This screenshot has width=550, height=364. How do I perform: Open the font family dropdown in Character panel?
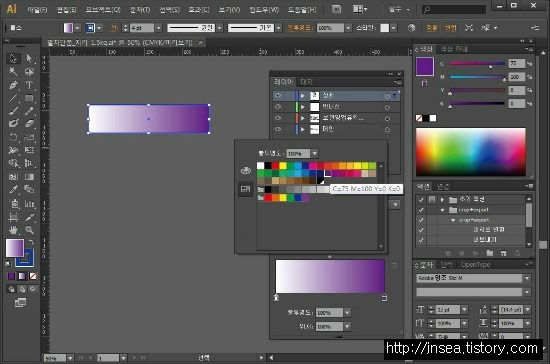click(527, 278)
